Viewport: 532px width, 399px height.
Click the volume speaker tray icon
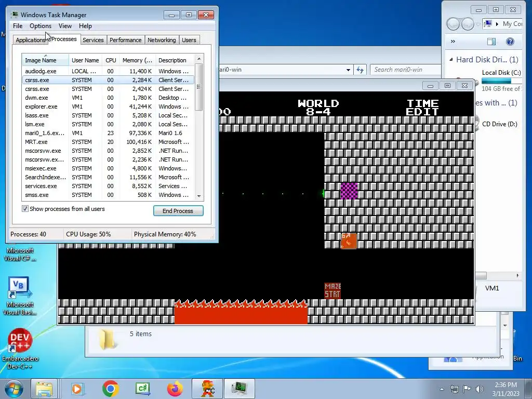pyautogui.click(x=480, y=389)
